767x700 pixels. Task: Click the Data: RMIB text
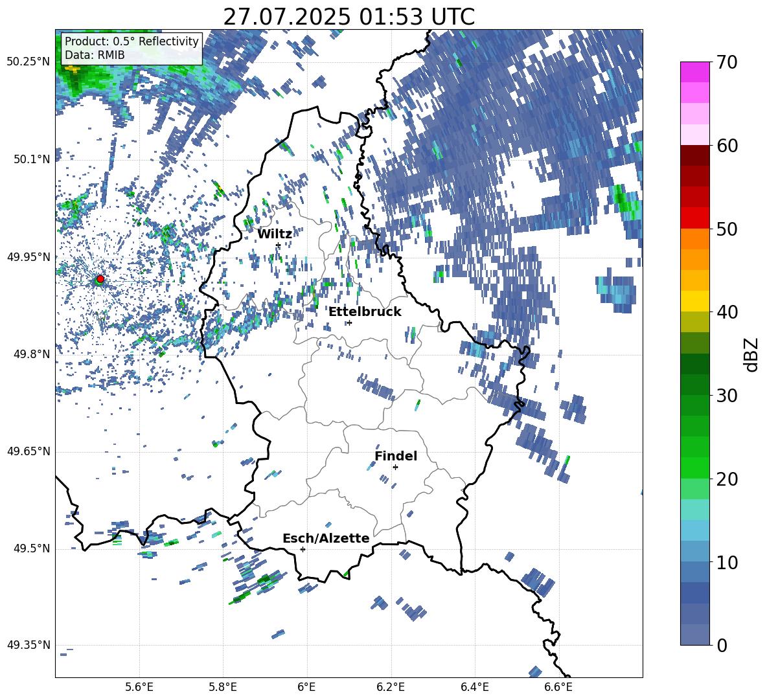pyautogui.click(x=95, y=55)
